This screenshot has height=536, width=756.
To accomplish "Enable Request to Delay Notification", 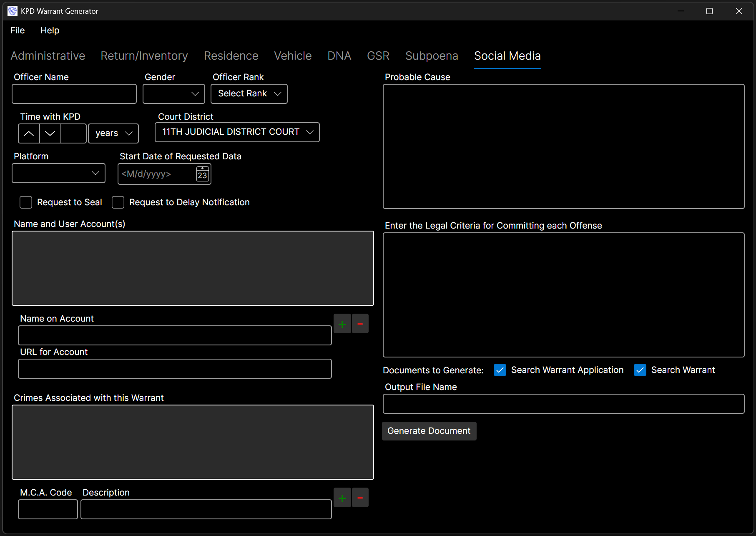I will point(118,202).
